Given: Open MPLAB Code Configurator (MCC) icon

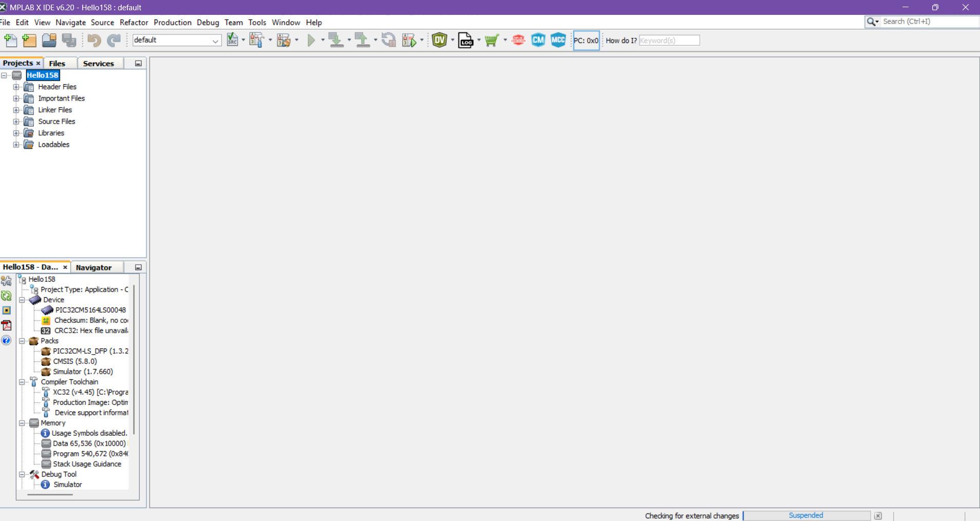Looking at the screenshot, I should coord(558,40).
